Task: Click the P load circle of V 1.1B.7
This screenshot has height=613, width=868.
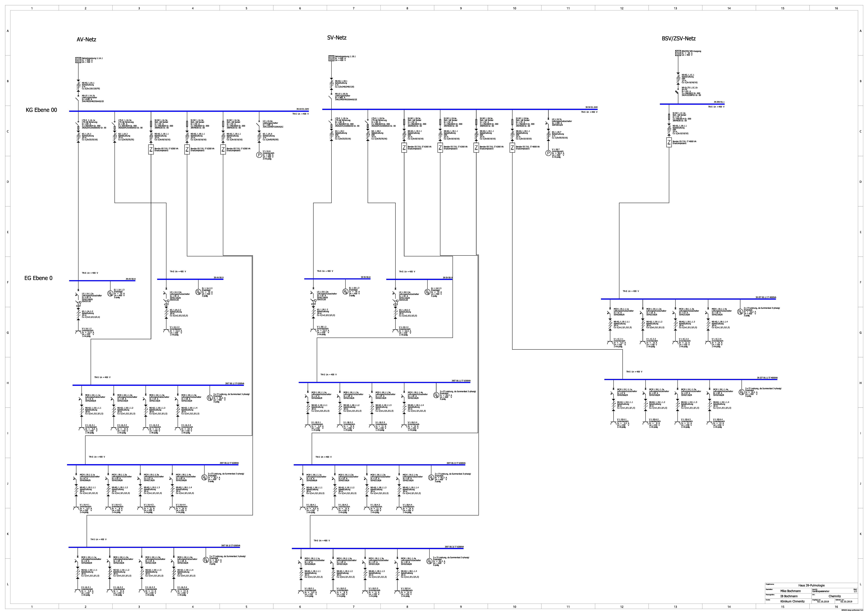Action: point(548,153)
